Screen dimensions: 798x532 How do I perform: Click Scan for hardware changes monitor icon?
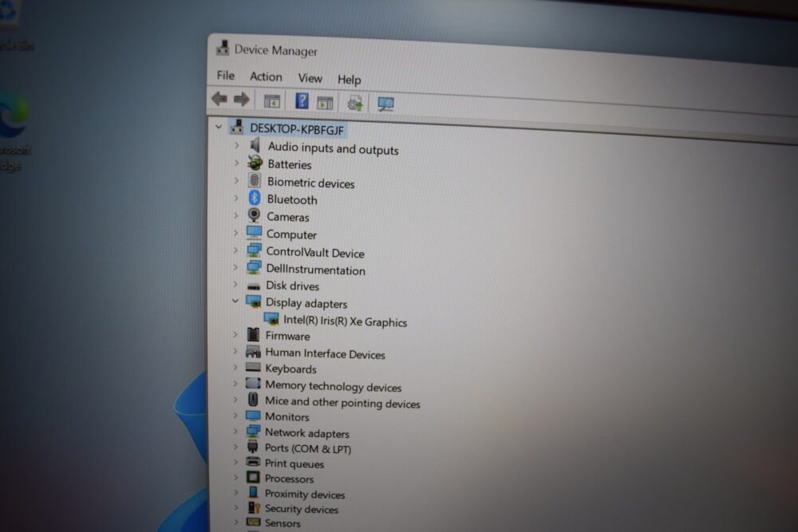[385, 104]
